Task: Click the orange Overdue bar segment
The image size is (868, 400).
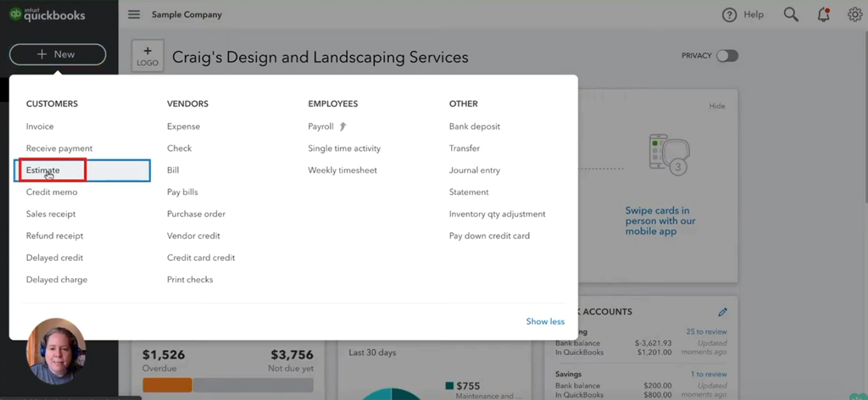Action: [167, 385]
